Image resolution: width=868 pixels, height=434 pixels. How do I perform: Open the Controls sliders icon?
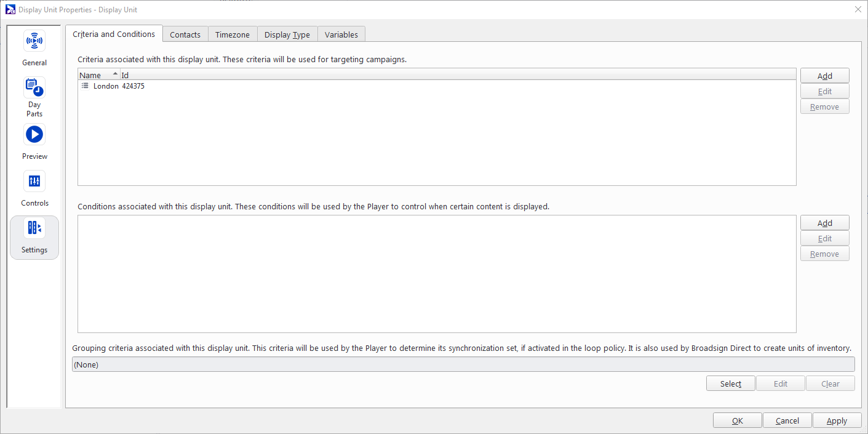(34, 181)
